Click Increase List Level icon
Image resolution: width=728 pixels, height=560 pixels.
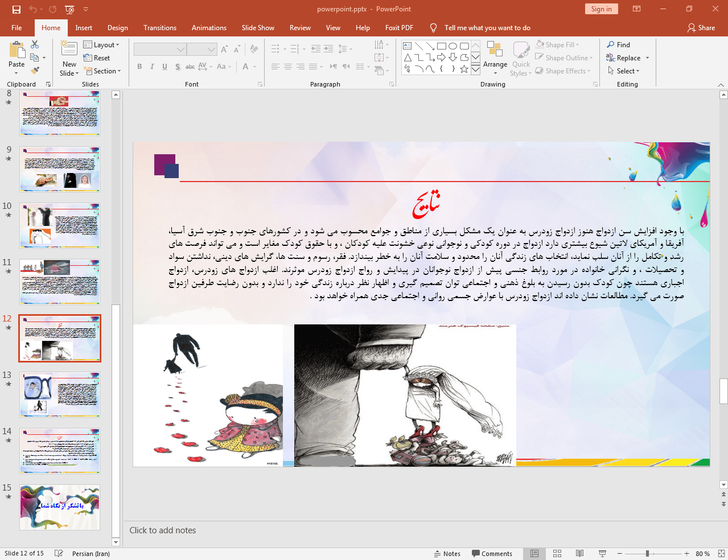pyautogui.click(x=328, y=49)
